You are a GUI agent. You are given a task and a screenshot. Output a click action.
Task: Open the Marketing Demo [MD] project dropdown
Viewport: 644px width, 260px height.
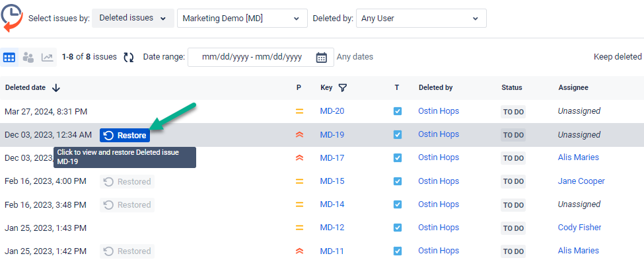click(242, 18)
